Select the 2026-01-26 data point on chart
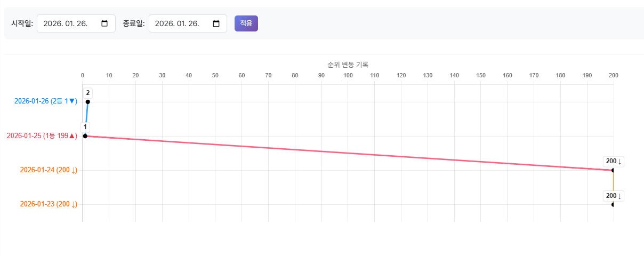This screenshot has width=644, height=256. (x=88, y=102)
